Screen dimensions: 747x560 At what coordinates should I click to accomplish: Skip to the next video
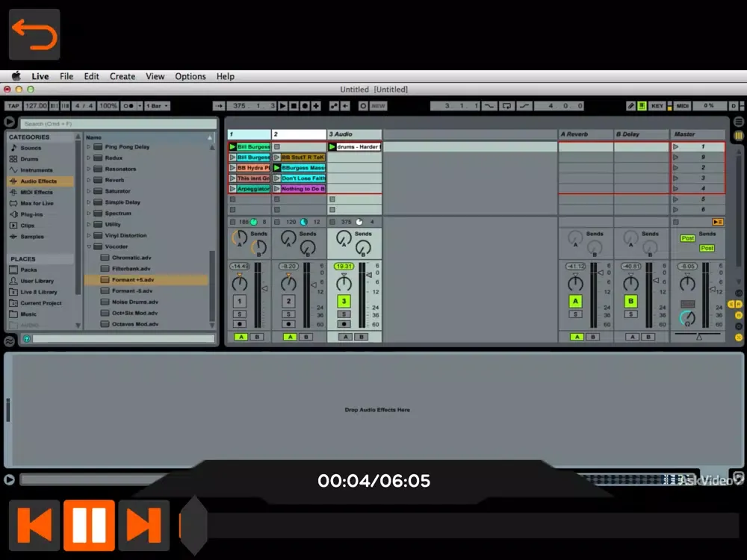tap(144, 525)
